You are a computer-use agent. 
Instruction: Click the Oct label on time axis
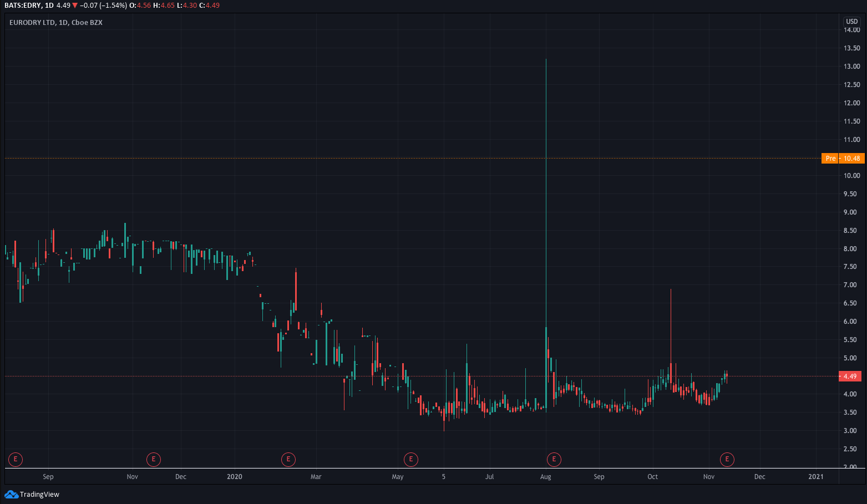[653, 477]
